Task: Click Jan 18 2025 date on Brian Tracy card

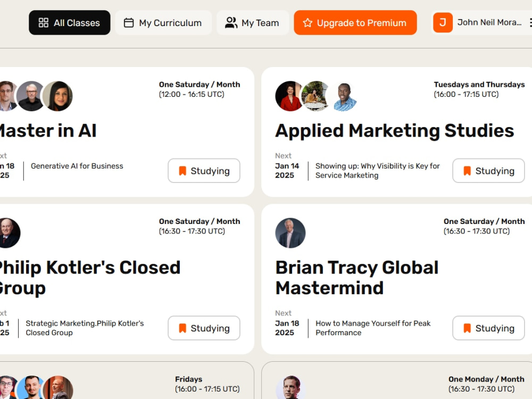Action: (287, 328)
